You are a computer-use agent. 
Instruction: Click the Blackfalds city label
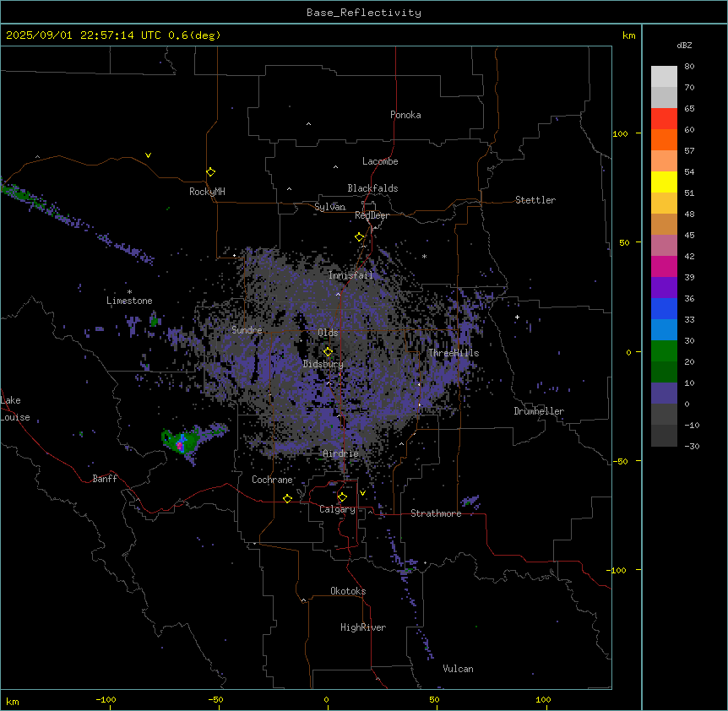(372, 188)
